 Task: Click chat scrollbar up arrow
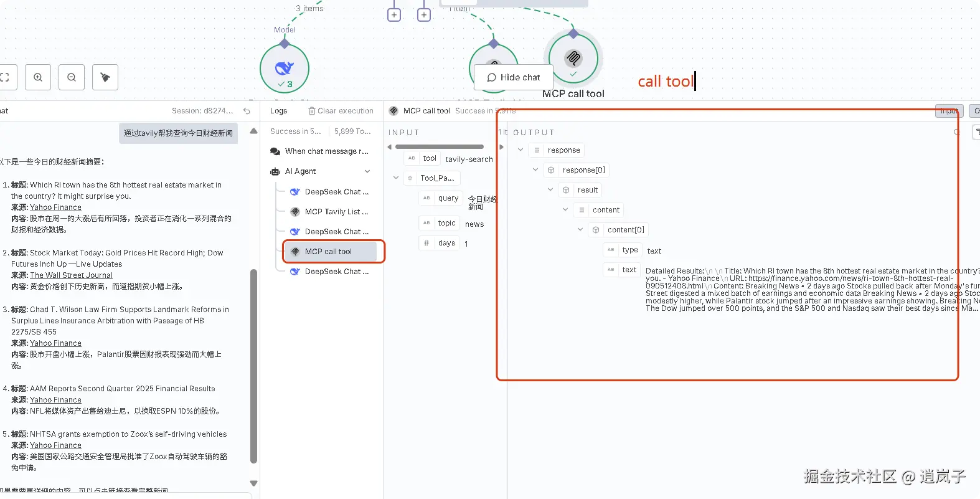[253, 131]
